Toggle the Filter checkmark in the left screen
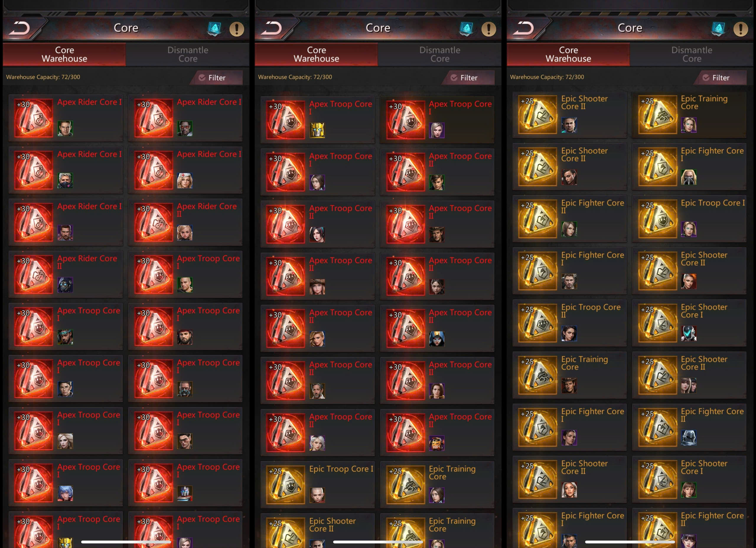 coord(202,78)
